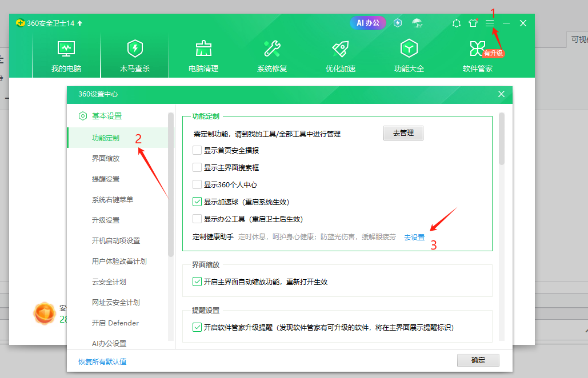The height and width of the screenshot is (378, 588).
Task: Open the puzzle-piece plugin icon in title bar
Action: pos(457,23)
